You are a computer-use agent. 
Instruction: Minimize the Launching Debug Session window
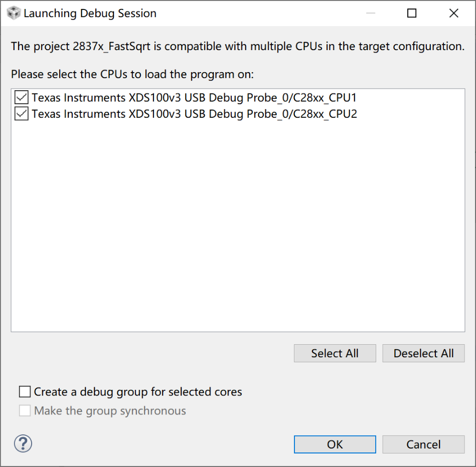(x=370, y=13)
